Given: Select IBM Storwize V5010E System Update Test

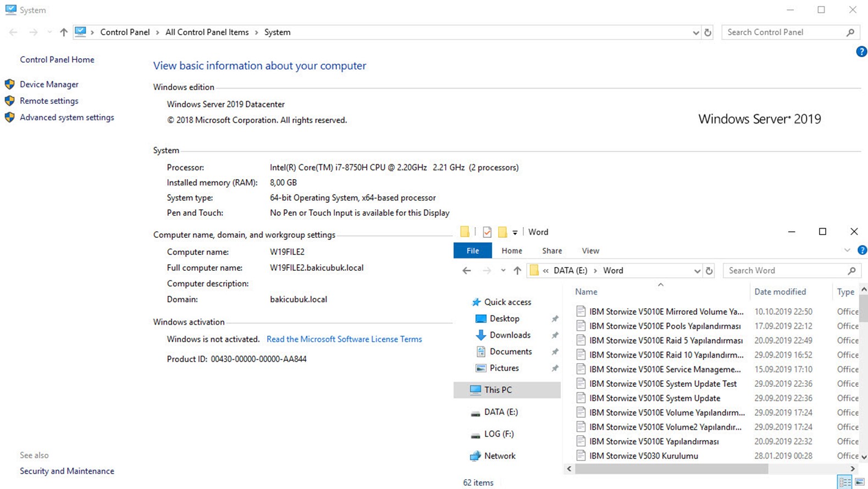Looking at the screenshot, I should [663, 384].
